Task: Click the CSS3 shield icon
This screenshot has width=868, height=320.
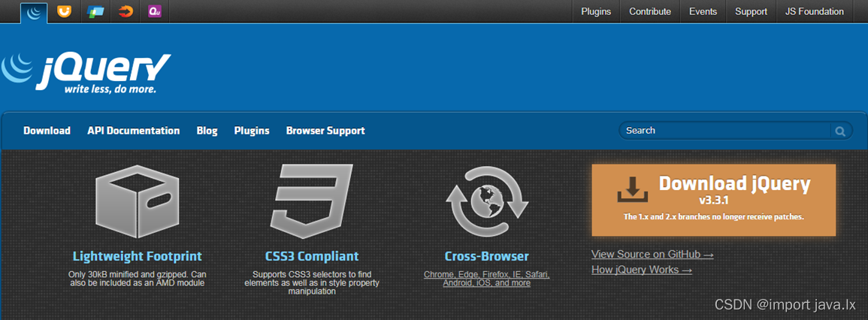Action: click(x=312, y=201)
